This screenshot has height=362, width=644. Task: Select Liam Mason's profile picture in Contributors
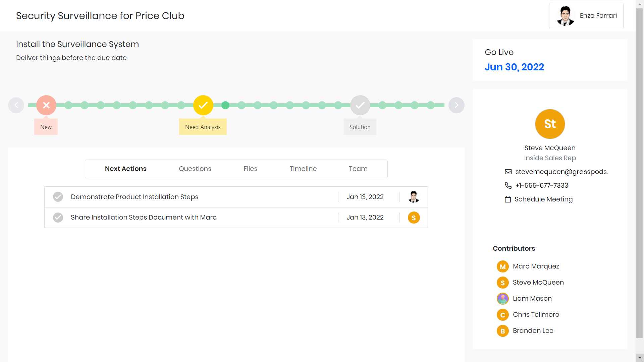pyautogui.click(x=503, y=298)
